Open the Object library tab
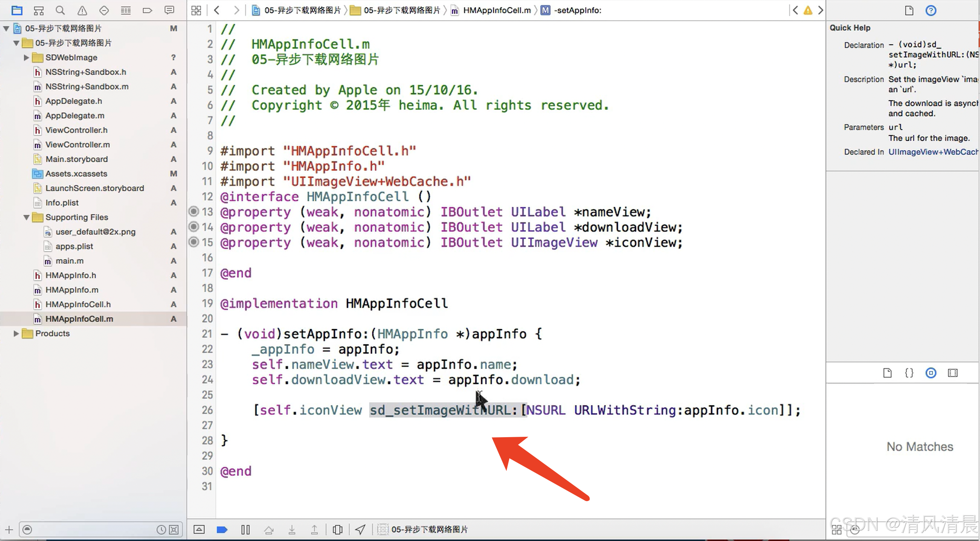This screenshot has width=980, height=541. tap(931, 373)
